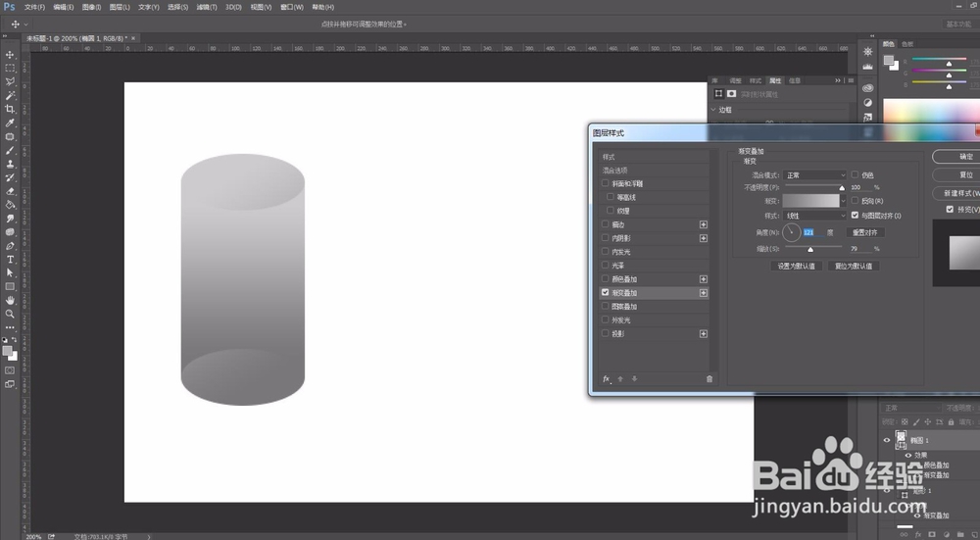Viewport: 980px width, 540px height.
Task: Click the live shape properties icon in Properties panel
Action: click(x=718, y=94)
